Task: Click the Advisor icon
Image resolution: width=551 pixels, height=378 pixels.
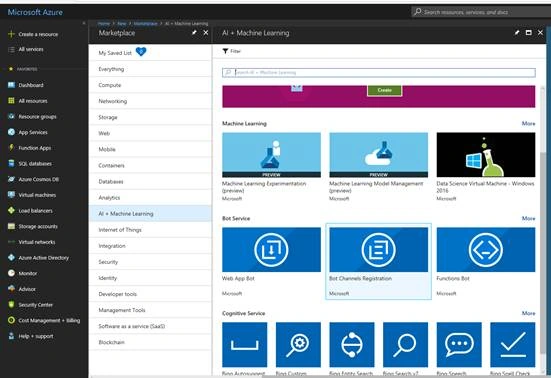Action: click(x=11, y=289)
